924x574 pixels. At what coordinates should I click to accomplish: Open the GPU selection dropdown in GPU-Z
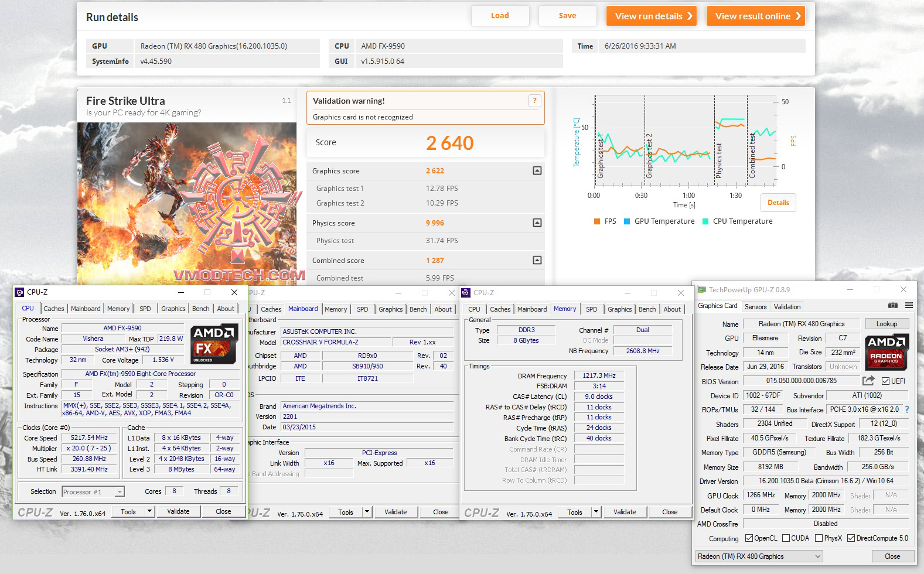coord(760,556)
